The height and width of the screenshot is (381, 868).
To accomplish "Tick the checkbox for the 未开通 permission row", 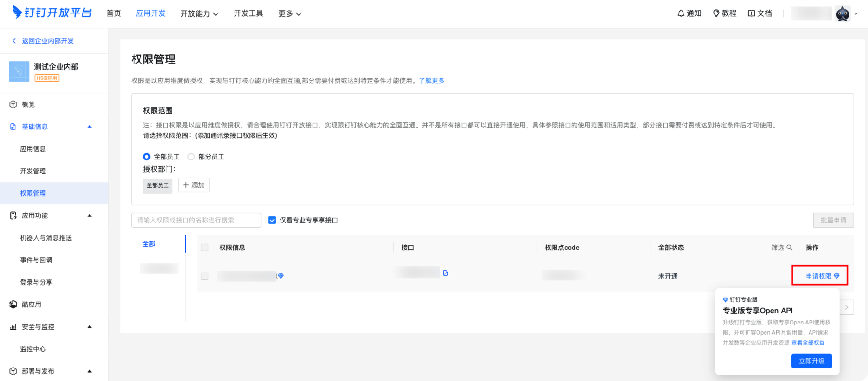I will pyautogui.click(x=204, y=276).
